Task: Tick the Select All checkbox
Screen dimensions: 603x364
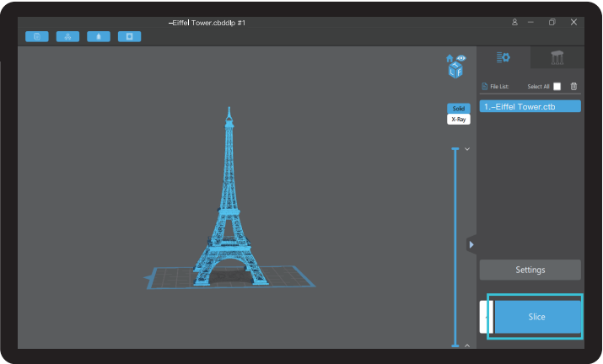Action: pyautogui.click(x=557, y=87)
